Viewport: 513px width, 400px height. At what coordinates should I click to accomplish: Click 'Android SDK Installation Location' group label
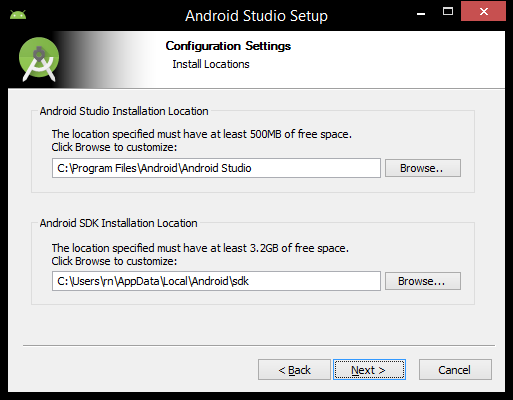click(x=119, y=223)
